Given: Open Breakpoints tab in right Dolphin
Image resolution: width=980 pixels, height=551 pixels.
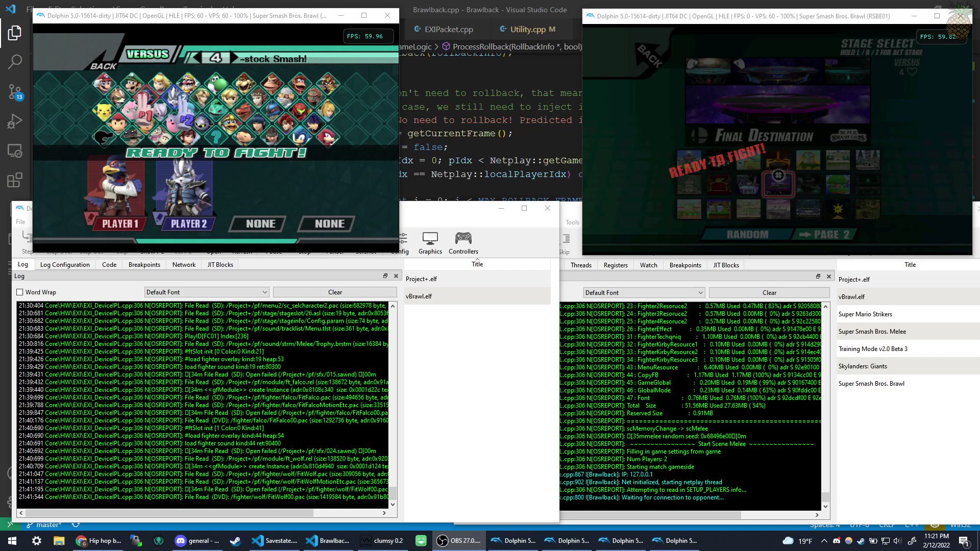Looking at the screenshot, I should click(x=685, y=265).
